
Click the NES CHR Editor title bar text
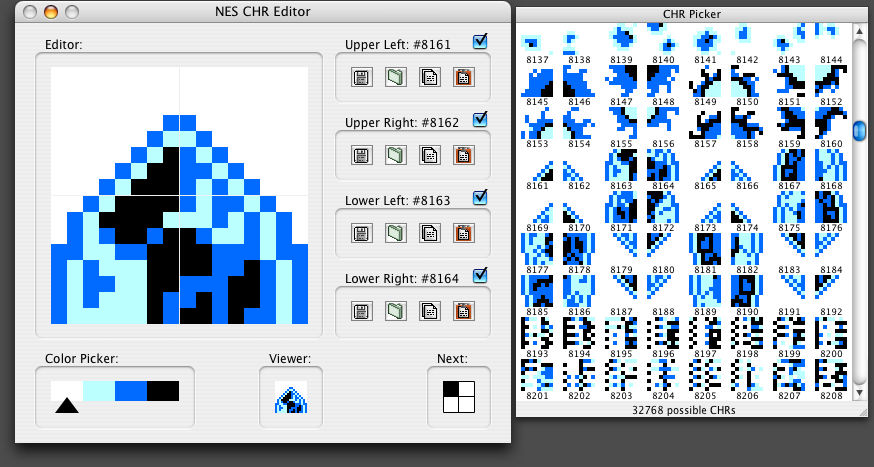[263, 11]
